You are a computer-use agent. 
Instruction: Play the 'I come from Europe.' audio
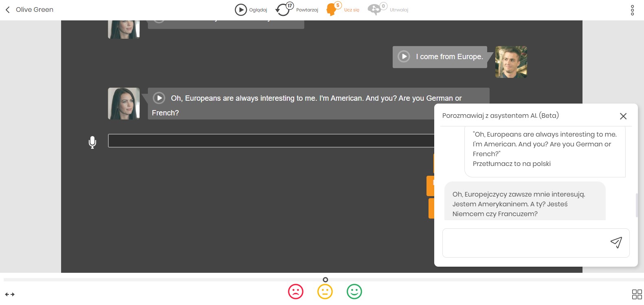(x=404, y=57)
